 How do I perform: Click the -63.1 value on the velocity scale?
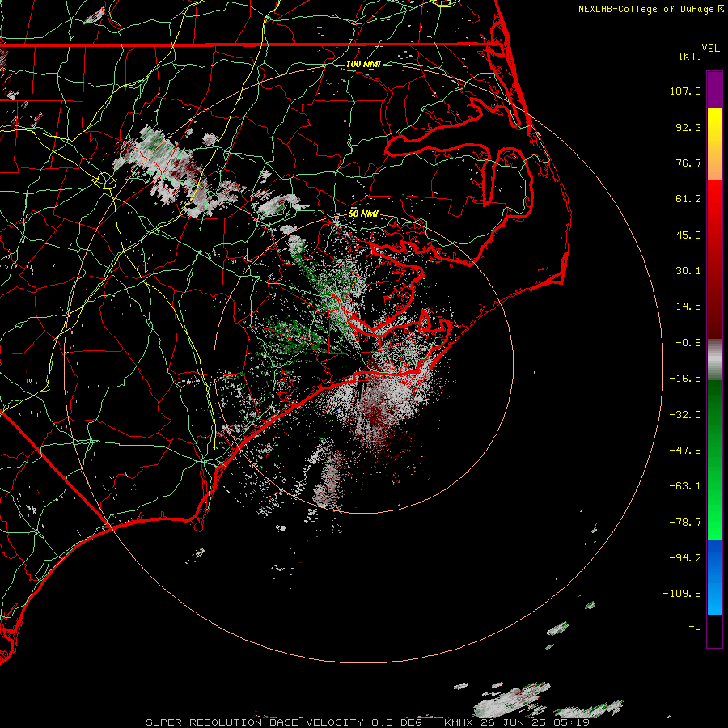click(x=685, y=486)
